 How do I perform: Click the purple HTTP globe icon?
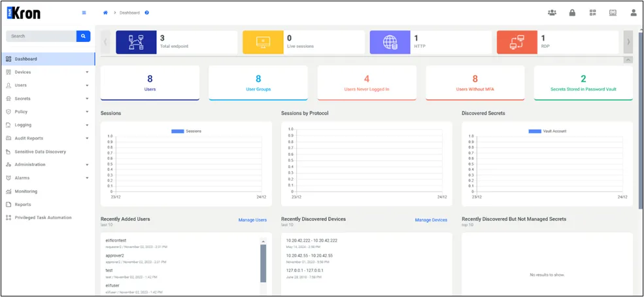tap(390, 43)
